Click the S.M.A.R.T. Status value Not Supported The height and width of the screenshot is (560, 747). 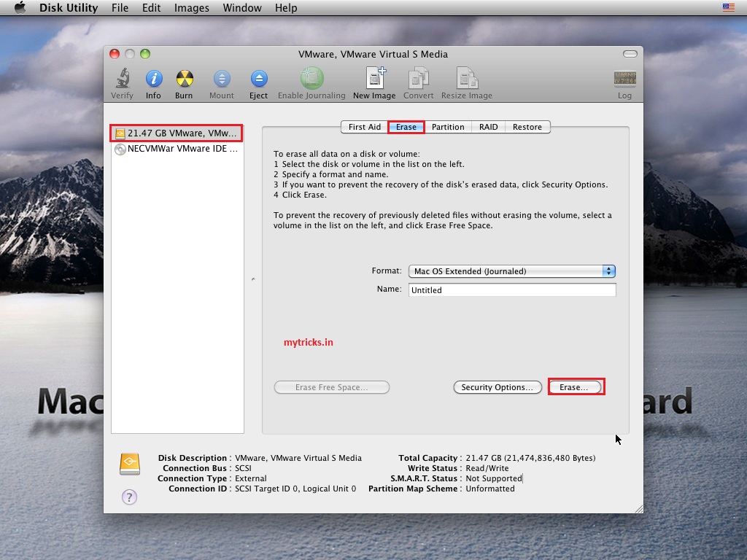494,478
